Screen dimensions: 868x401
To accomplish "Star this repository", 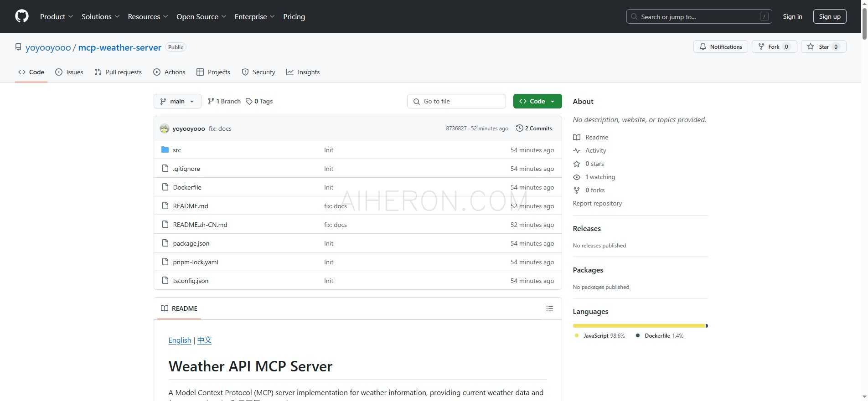I will point(823,46).
